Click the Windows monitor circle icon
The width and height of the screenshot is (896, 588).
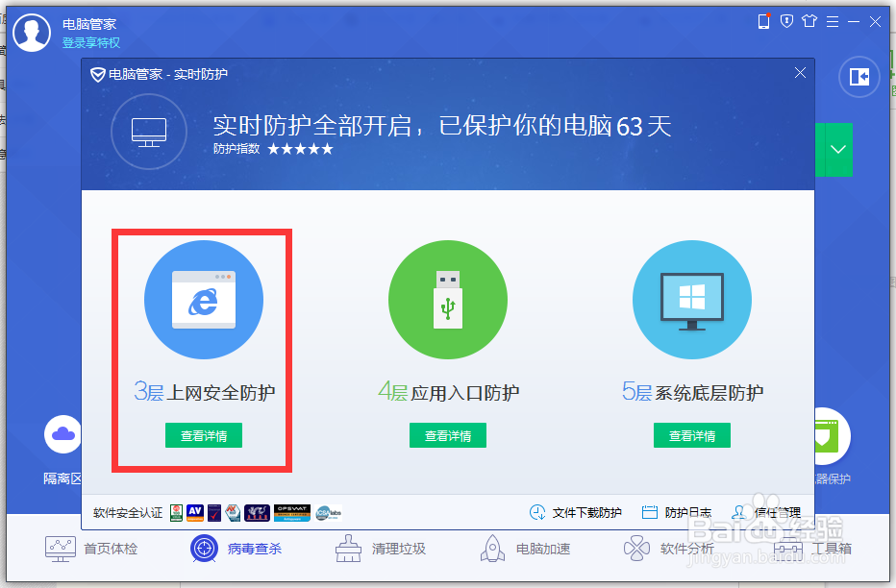click(x=692, y=300)
